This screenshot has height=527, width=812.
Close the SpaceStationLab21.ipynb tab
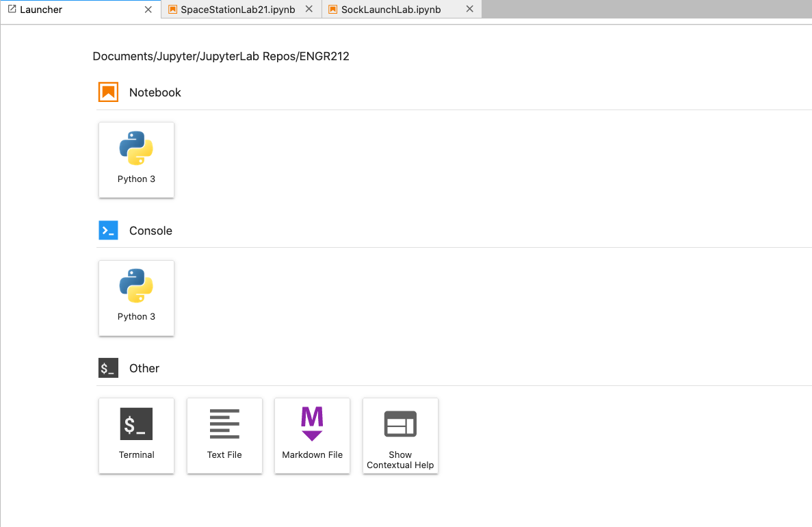click(309, 10)
